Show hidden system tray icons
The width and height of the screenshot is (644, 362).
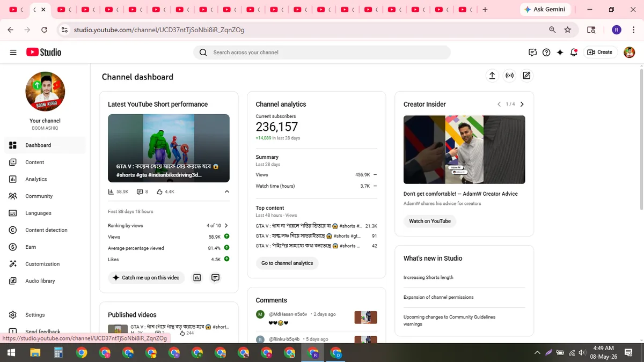coord(537,352)
